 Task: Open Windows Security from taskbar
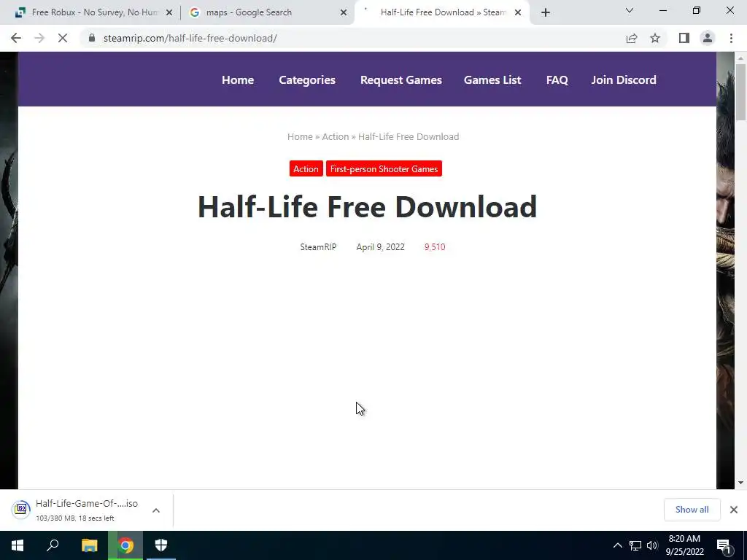click(x=161, y=545)
